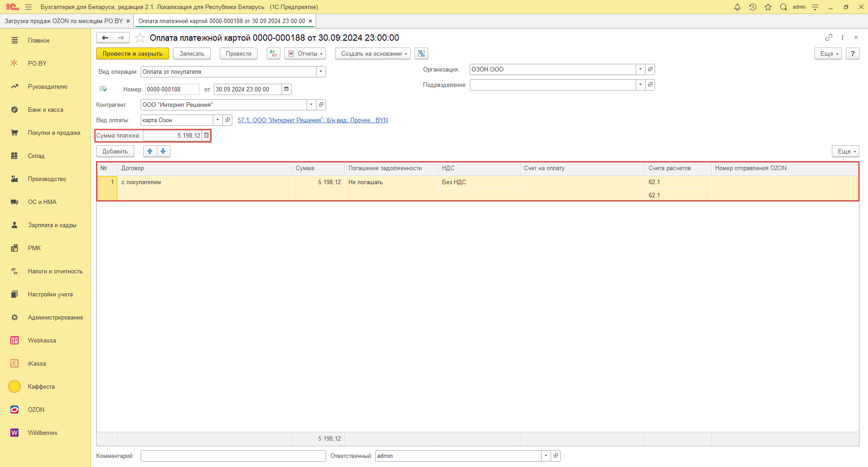Open history clock icon

pos(753,7)
